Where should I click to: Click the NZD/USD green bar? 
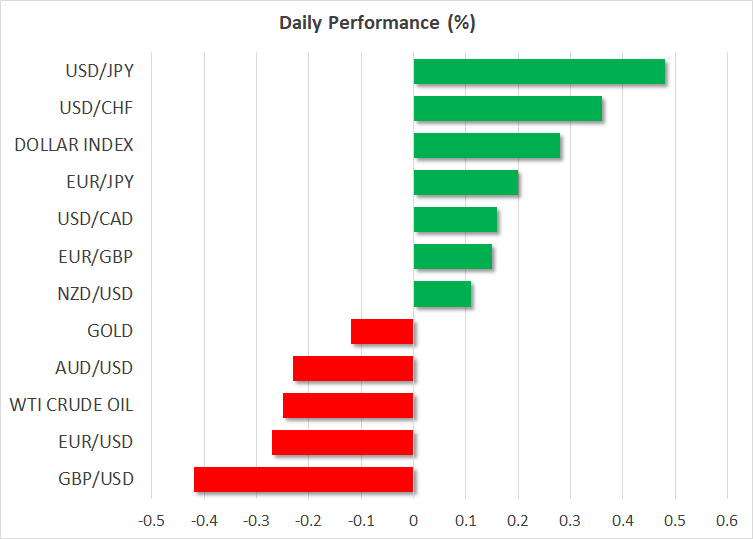[x=442, y=294]
